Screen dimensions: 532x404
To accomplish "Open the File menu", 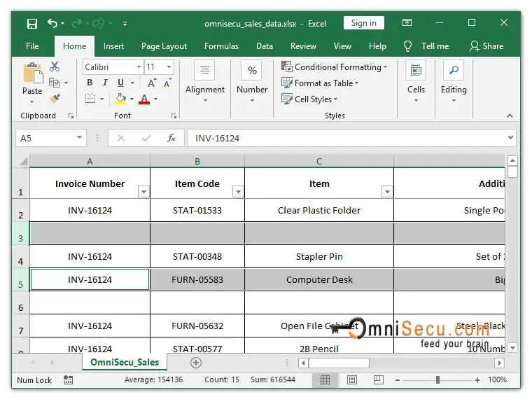I will click(x=32, y=46).
